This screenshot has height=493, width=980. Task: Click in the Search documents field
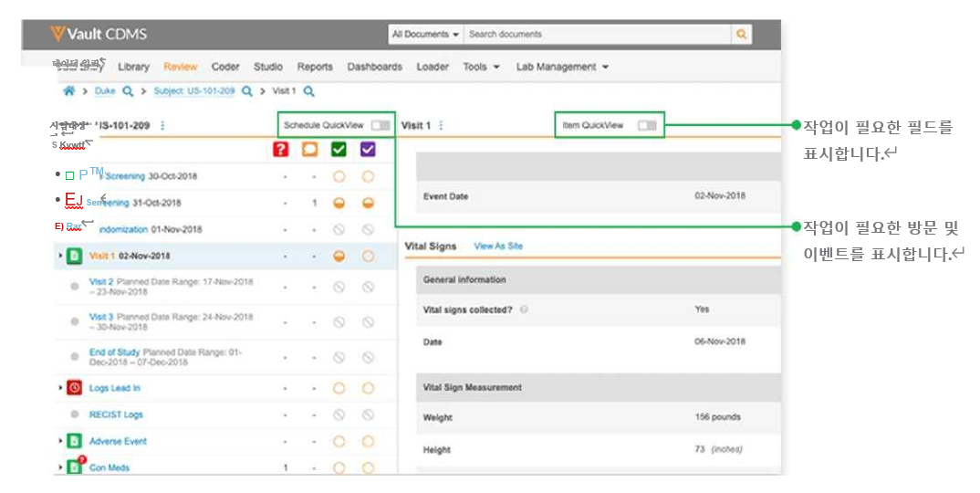[596, 35]
